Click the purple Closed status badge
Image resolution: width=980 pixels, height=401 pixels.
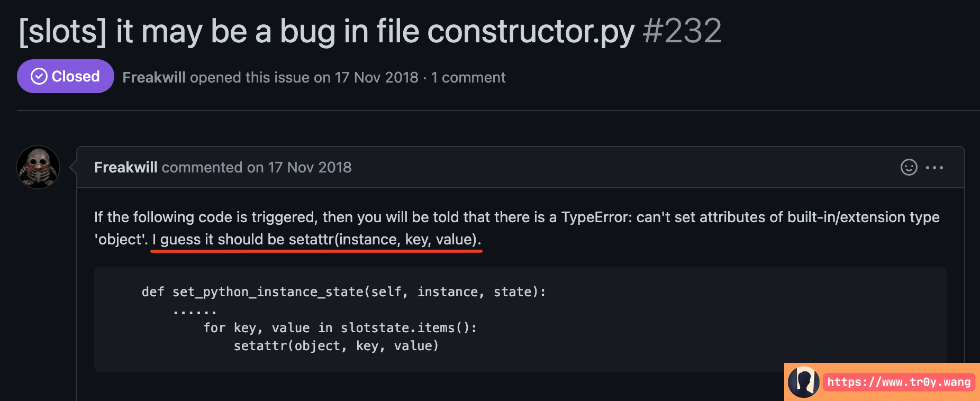point(66,77)
